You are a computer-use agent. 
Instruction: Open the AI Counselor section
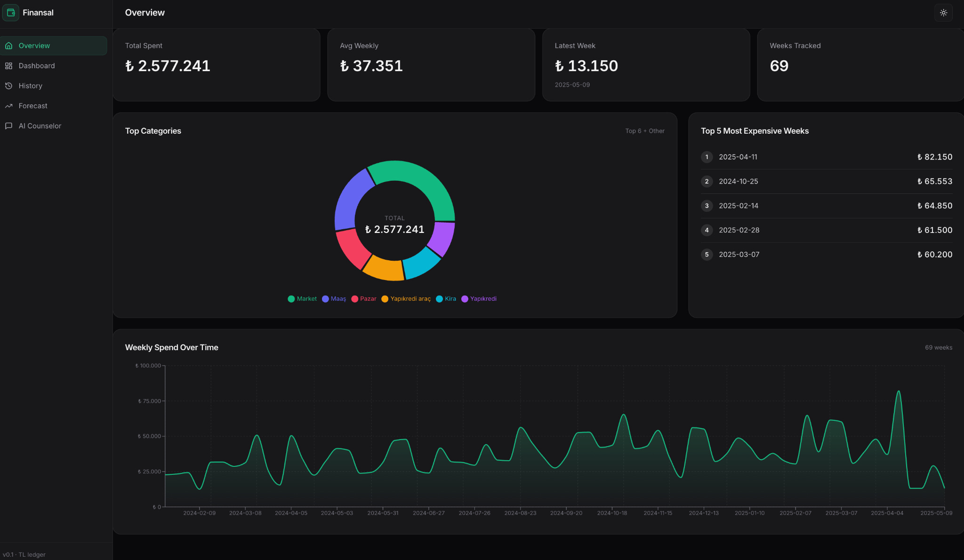[x=54, y=126]
